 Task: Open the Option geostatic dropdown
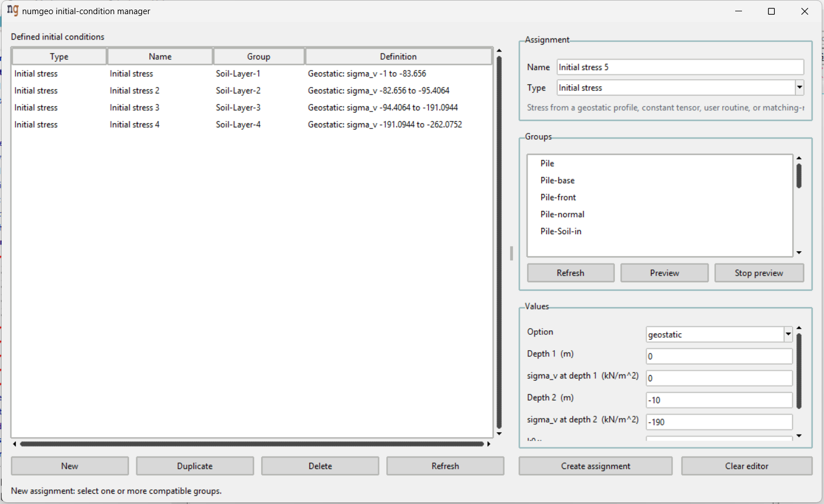[788, 334]
